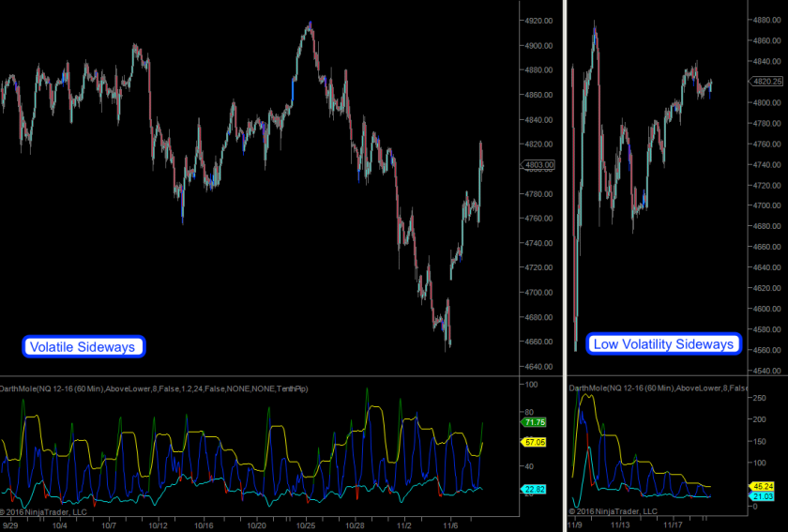Click the 'Volatile Sideways' annotation label
Viewport: 788px width, 532px height.
click(x=83, y=347)
